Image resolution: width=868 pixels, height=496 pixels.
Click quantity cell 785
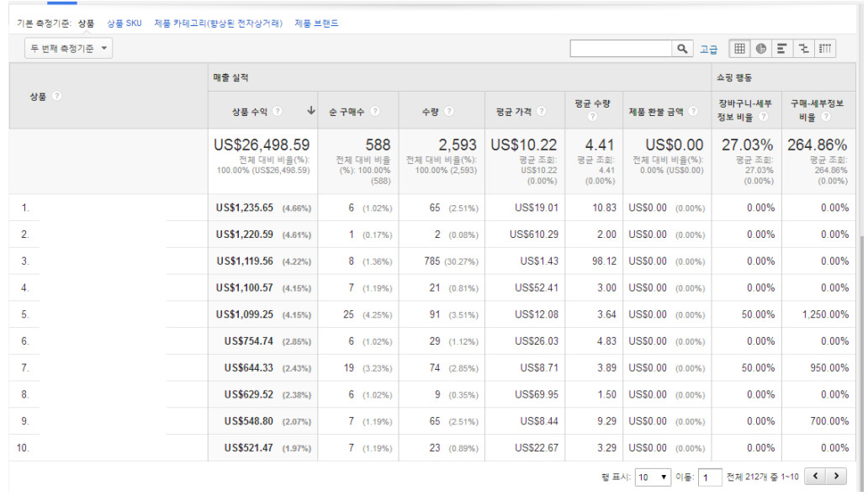(431, 261)
